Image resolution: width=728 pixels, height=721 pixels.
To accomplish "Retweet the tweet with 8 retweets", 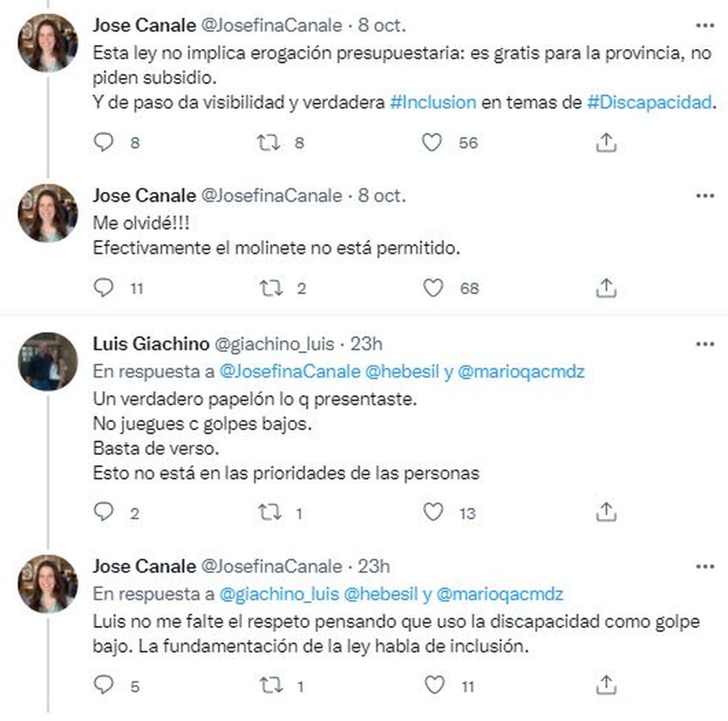I will 268,143.
